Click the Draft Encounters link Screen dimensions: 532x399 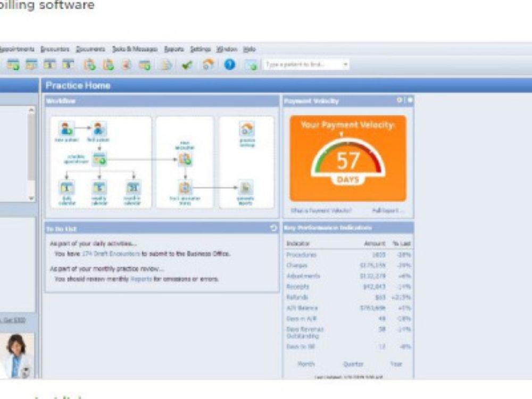(x=111, y=254)
